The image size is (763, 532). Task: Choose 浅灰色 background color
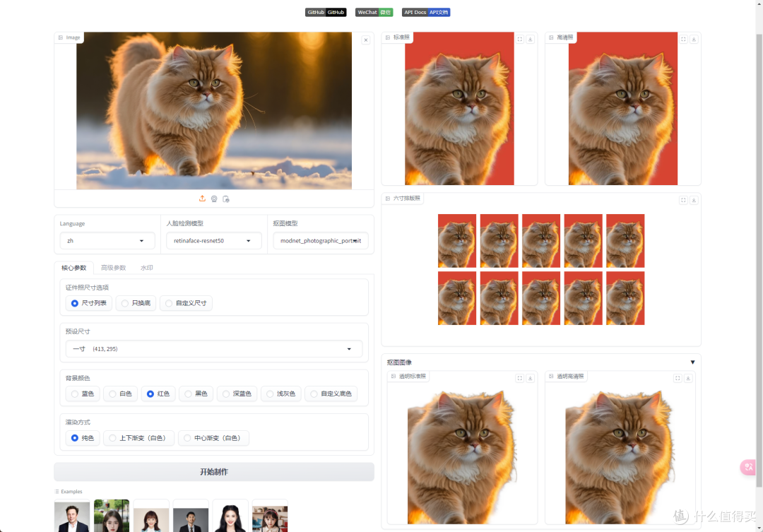[x=281, y=394]
